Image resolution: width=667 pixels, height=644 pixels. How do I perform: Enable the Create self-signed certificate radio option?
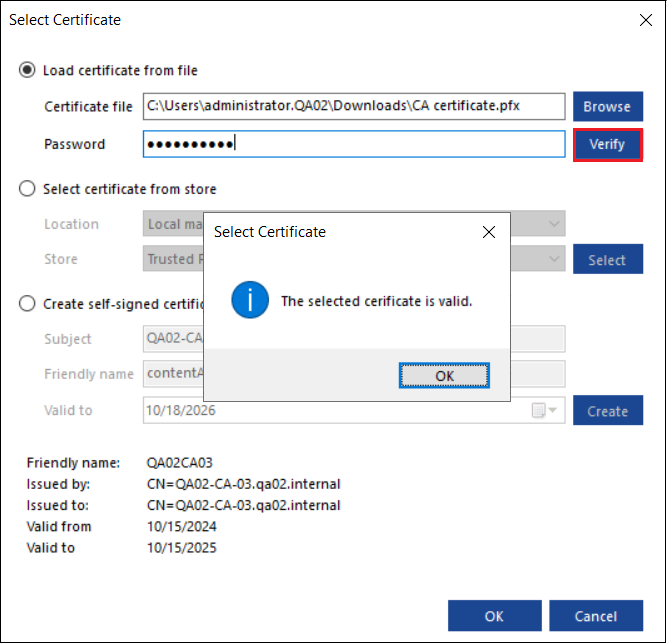pyautogui.click(x=27, y=304)
